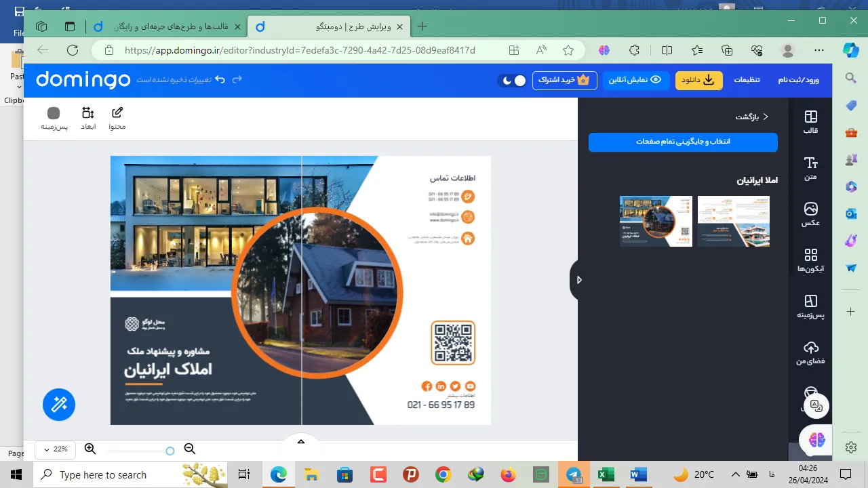
Task: Click the ابعاد (dimensions) toolbar icon
Action: (x=88, y=119)
